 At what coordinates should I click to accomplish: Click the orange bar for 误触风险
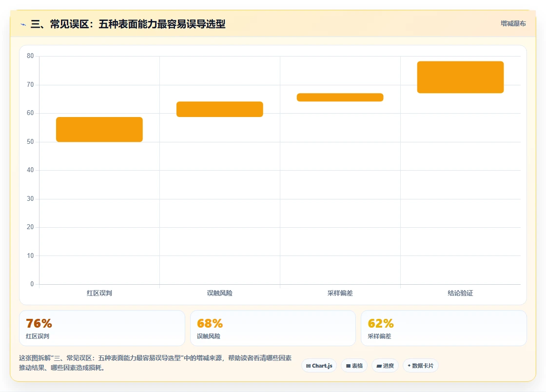[220, 109]
